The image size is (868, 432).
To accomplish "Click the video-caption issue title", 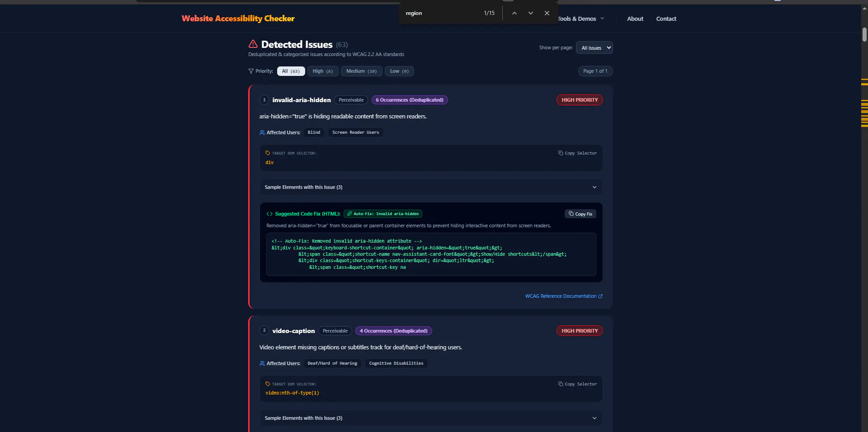I will click(293, 331).
